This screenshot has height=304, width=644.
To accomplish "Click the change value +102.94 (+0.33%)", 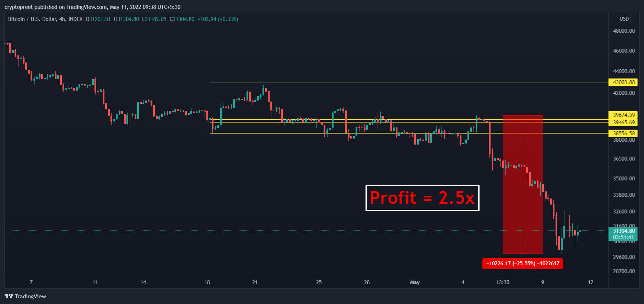I will pos(218,19).
